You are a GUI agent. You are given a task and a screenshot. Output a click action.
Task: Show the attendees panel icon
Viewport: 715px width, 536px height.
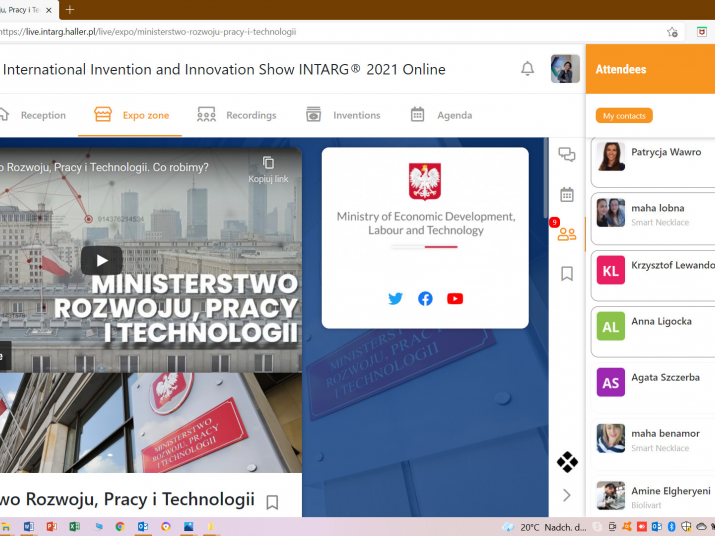[567, 234]
